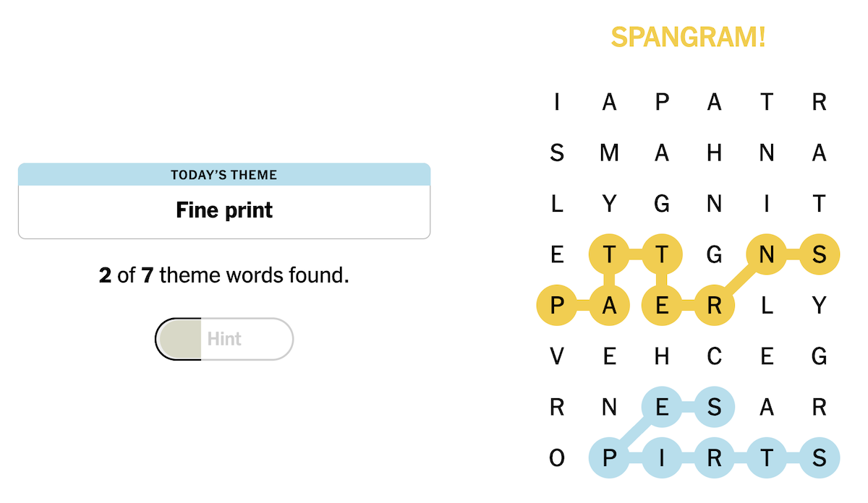Tap the blue P in the bottom row
The width and height of the screenshot is (868, 503).
pyautogui.click(x=609, y=457)
